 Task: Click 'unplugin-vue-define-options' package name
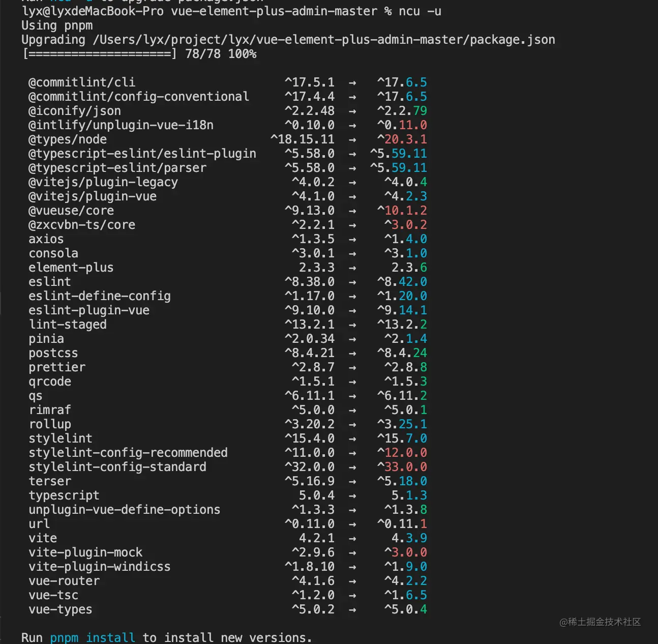pos(125,510)
